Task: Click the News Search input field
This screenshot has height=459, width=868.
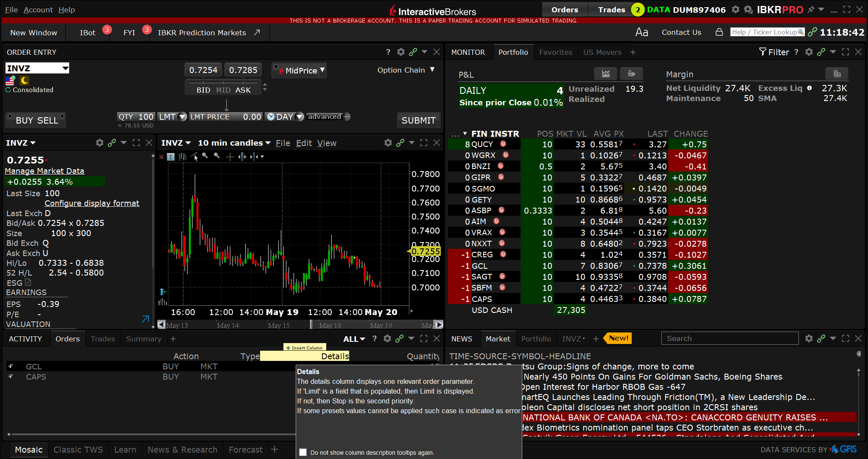Action: [x=730, y=338]
